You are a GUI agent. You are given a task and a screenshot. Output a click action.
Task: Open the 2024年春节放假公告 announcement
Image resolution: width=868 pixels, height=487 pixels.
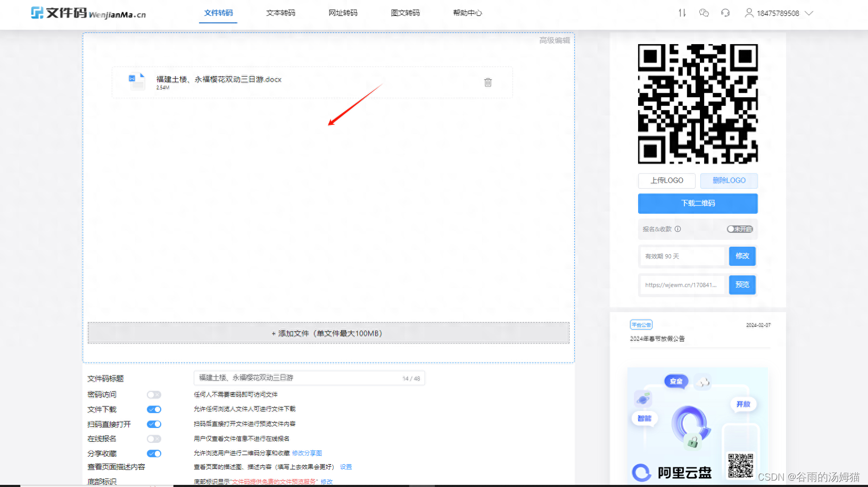(x=657, y=339)
